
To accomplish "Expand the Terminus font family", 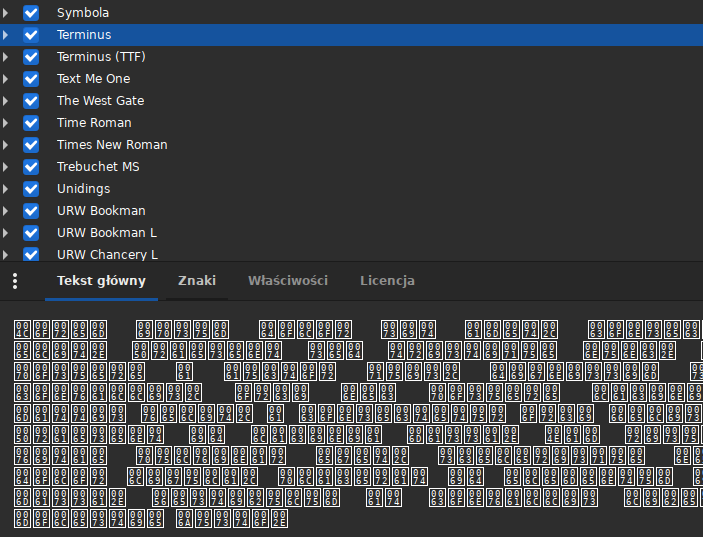I will pyautogui.click(x=5, y=35).
